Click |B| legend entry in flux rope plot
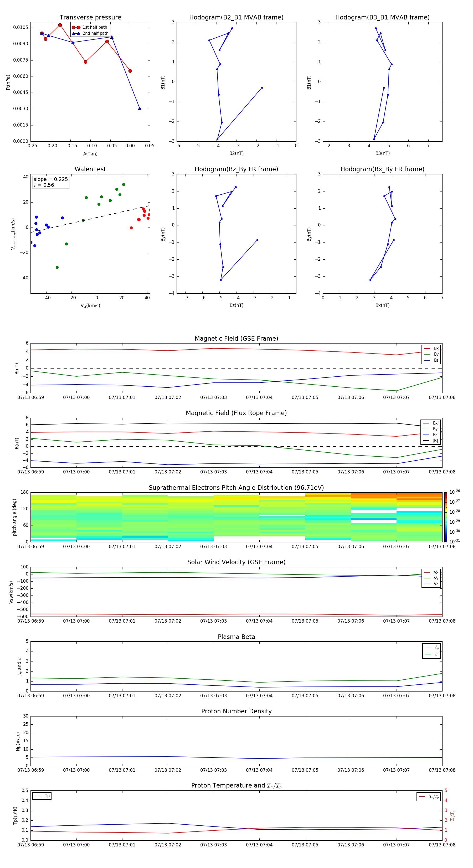This screenshot has width=473, height=868. tap(431, 441)
